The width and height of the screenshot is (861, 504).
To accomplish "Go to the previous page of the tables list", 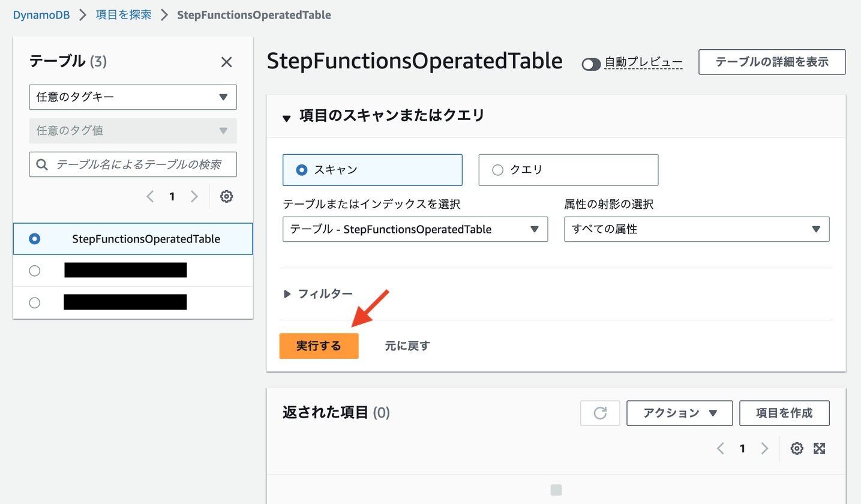I will 151,196.
